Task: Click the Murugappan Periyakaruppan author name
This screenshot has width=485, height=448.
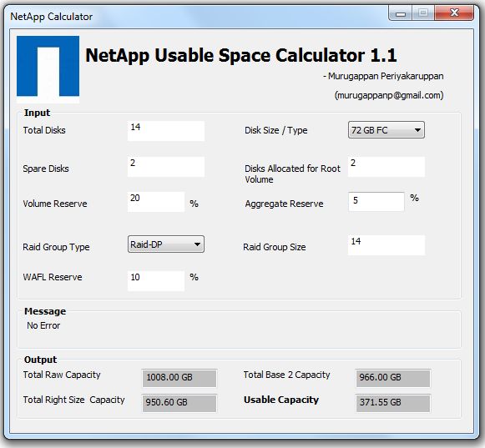Action: click(x=386, y=76)
